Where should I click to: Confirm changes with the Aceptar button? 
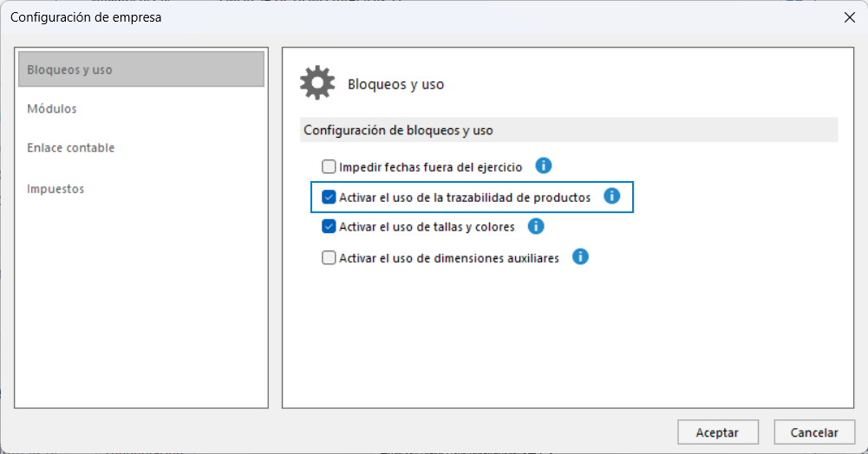(x=717, y=432)
